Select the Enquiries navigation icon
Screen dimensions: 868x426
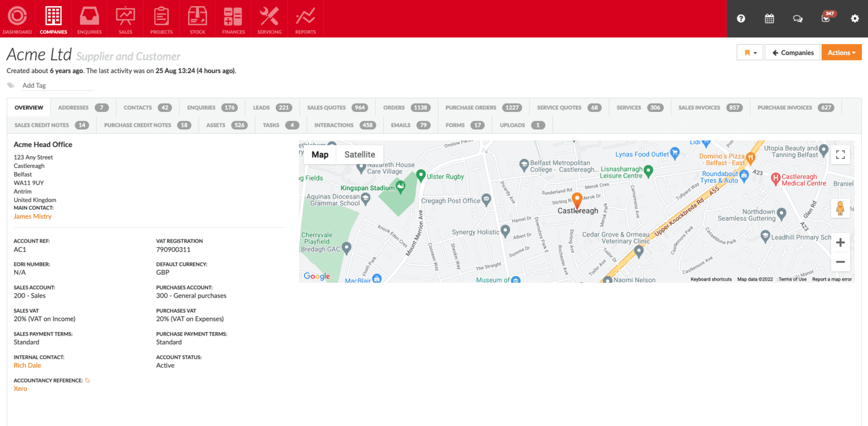[x=89, y=19]
